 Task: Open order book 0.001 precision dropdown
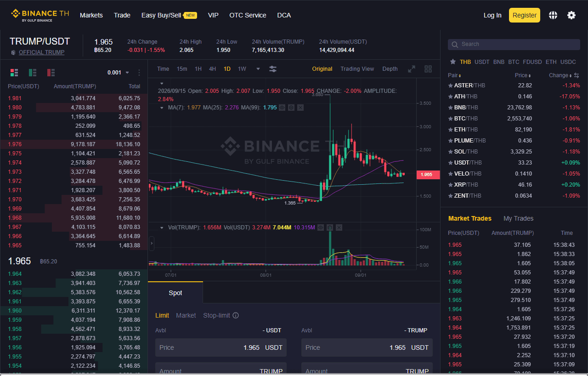tap(118, 73)
